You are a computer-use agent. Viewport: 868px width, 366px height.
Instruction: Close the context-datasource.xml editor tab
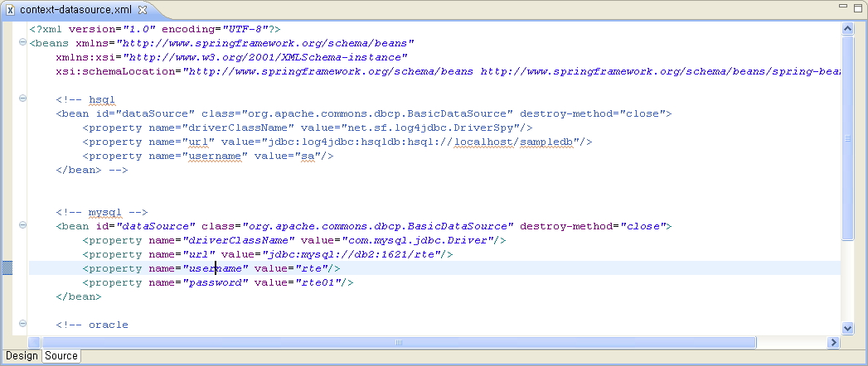(143, 10)
